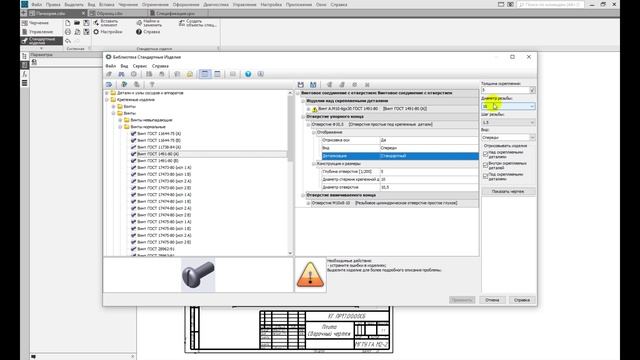The width and height of the screenshot is (640, 360).
Task: Click the Толщина скрепления input field
Action: click(x=505, y=90)
